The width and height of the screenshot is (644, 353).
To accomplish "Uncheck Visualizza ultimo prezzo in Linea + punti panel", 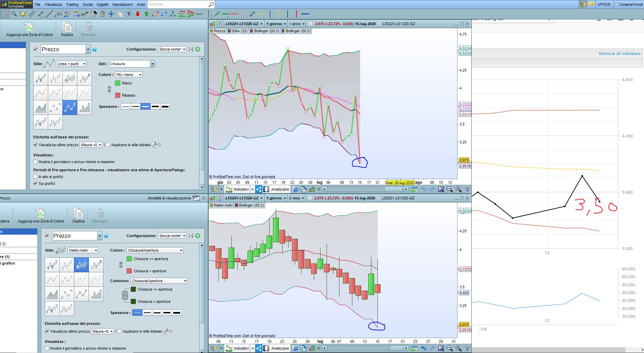I will (x=35, y=145).
